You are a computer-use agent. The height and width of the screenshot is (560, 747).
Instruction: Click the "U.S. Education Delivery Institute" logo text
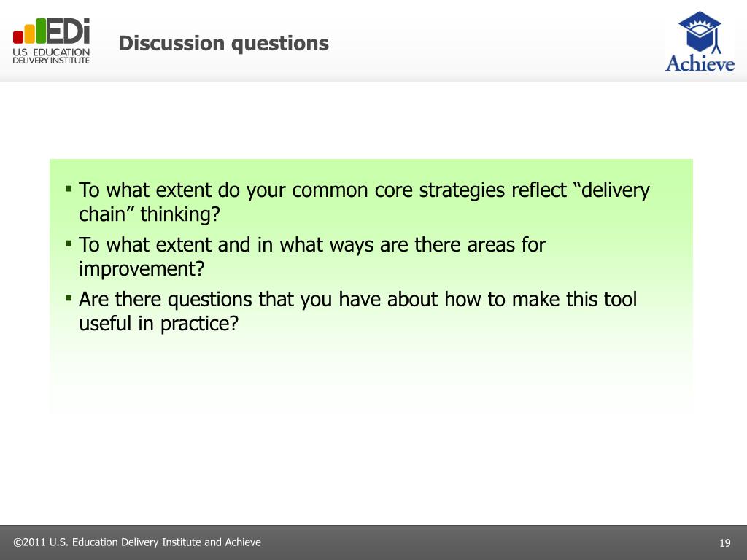pyautogui.click(x=51, y=55)
